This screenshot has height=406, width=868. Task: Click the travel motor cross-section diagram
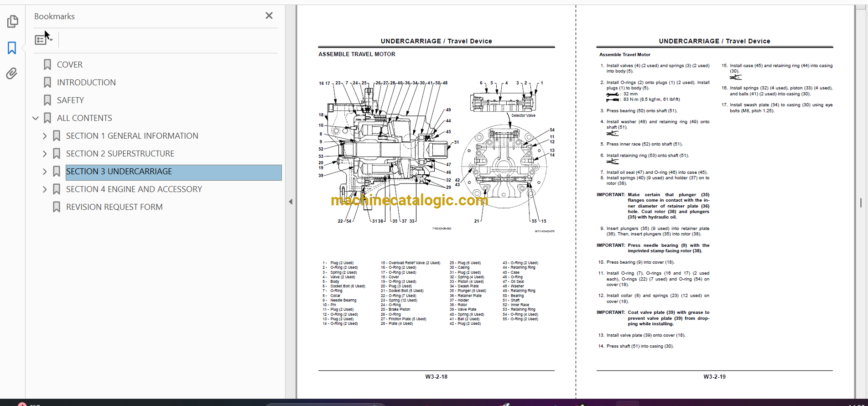[x=388, y=153]
